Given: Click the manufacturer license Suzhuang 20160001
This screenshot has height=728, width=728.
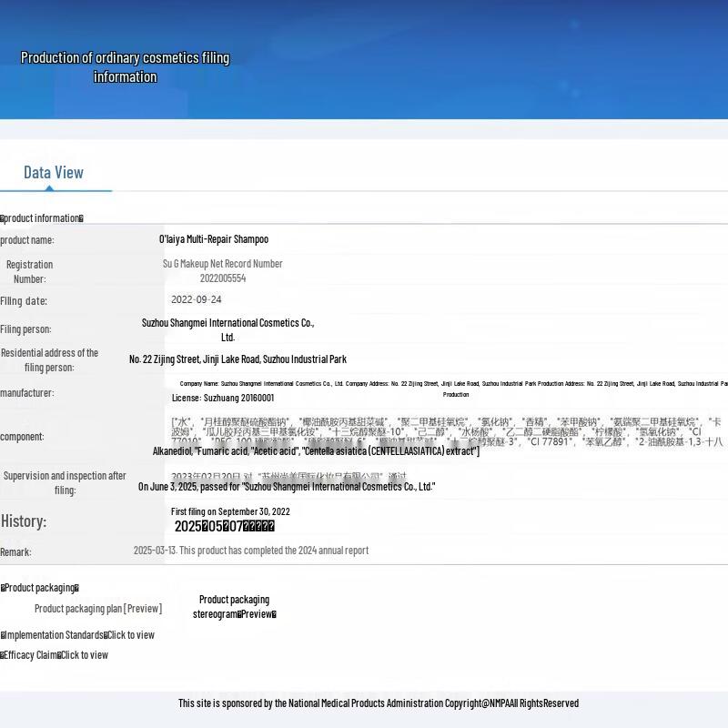Looking at the screenshot, I should pos(223,398).
